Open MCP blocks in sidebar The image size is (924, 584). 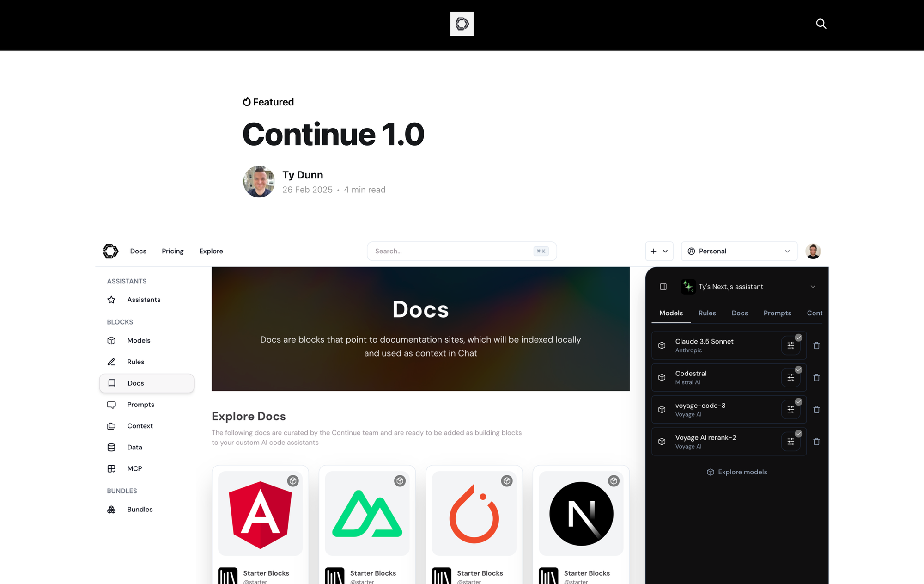[x=134, y=468]
